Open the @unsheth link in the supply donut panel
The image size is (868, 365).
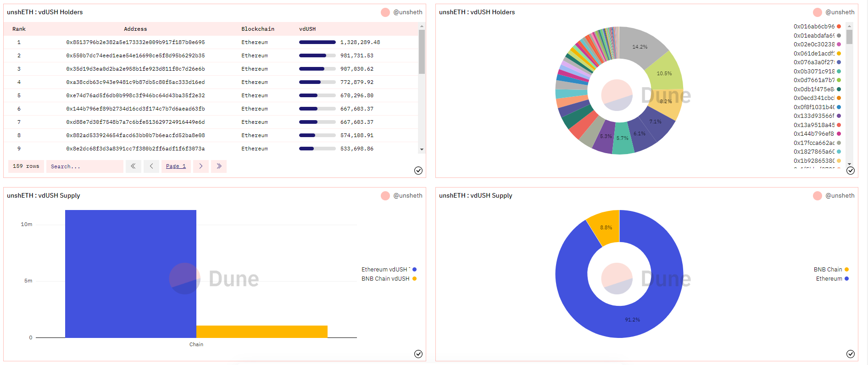[840, 196]
